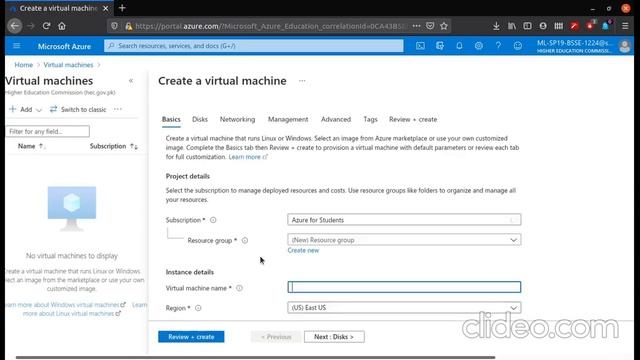Viewport: 640px width, 360px height.
Task: Click the browser forward arrow
Action: 31,26
